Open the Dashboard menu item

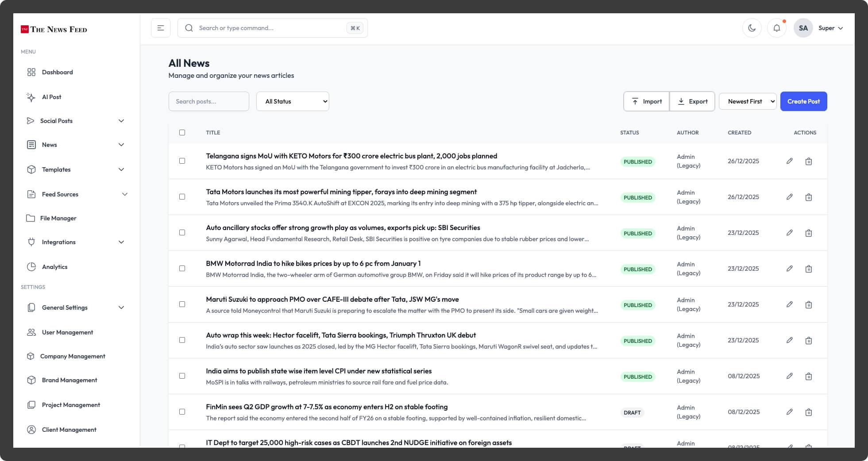(x=57, y=72)
